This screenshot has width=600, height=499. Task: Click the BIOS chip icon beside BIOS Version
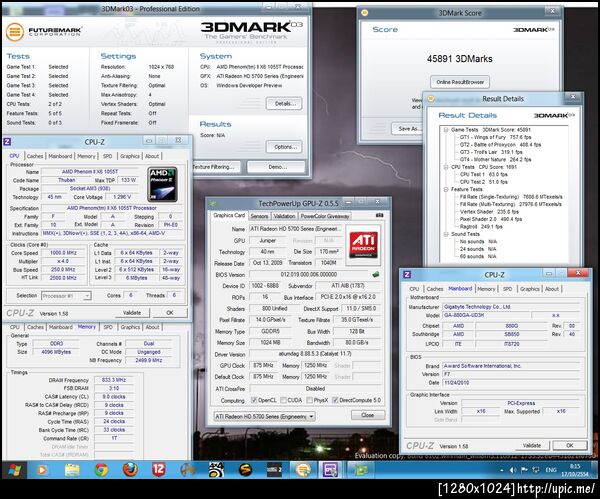pos(376,274)
